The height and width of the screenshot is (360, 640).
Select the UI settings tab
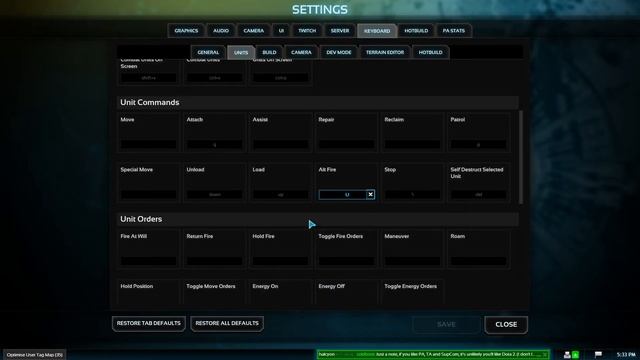click(281, 31)
